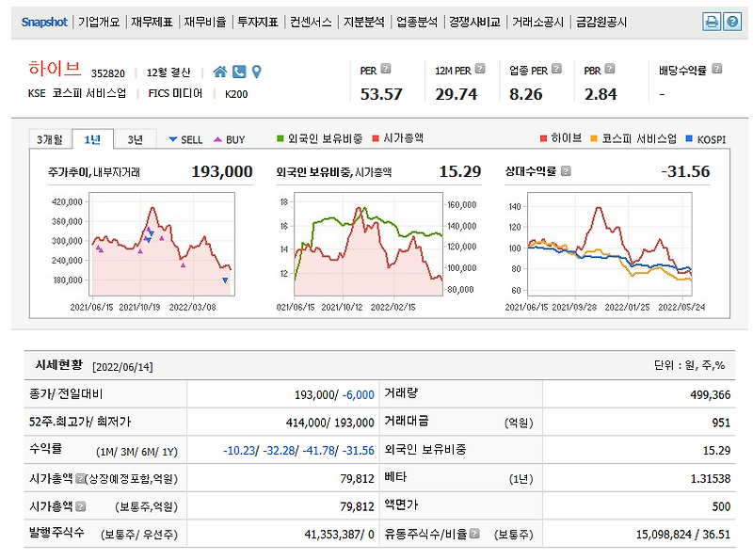
Task: Open the 금감원공시 tab
Action: point(601,22)
